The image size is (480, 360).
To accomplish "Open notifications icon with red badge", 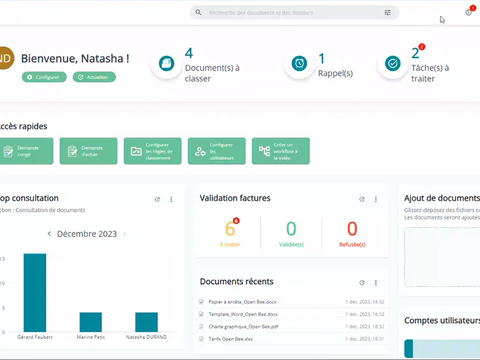I will coord(469,11).
